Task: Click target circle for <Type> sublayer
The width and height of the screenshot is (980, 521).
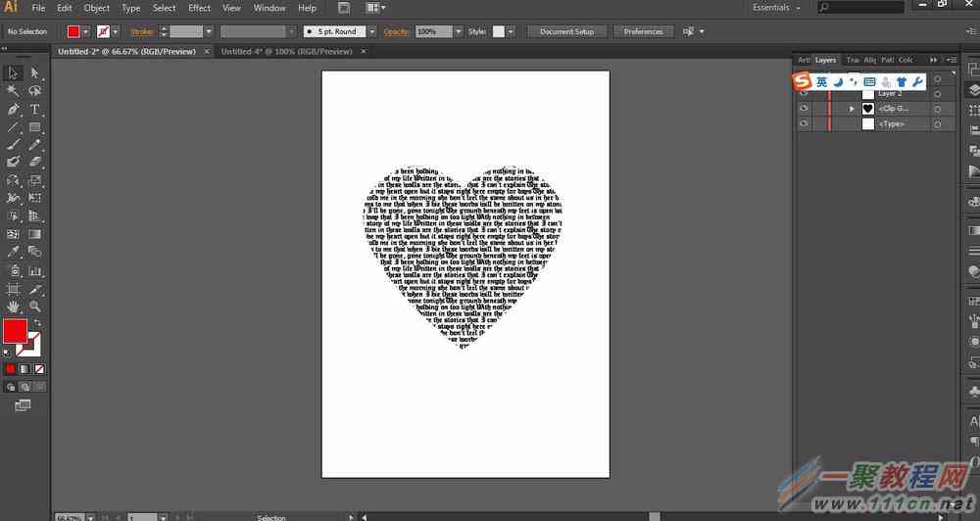Action: click(x=938, y=124)
